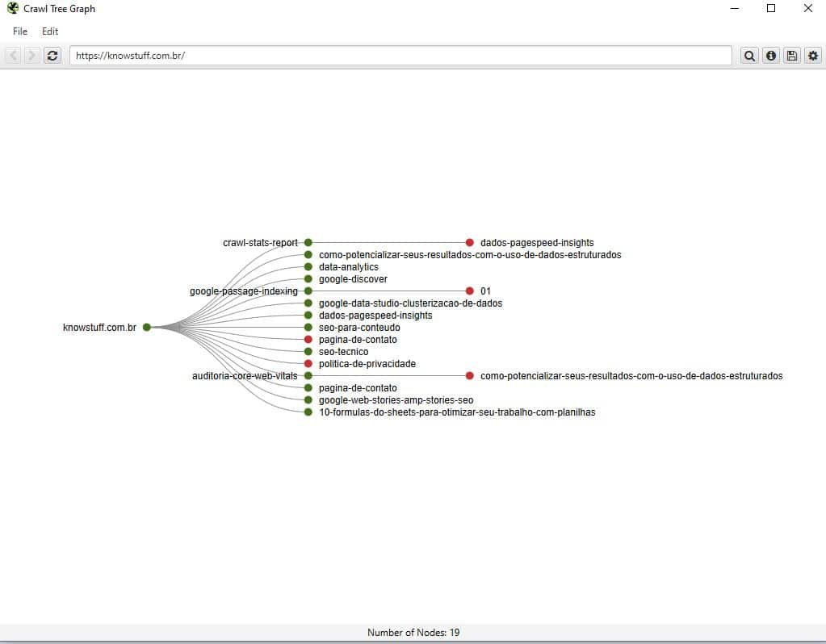This screenshot has height=644, width=826.
Task: Click the URL address field
Action: pyautogui.click(x=400, y=56)
